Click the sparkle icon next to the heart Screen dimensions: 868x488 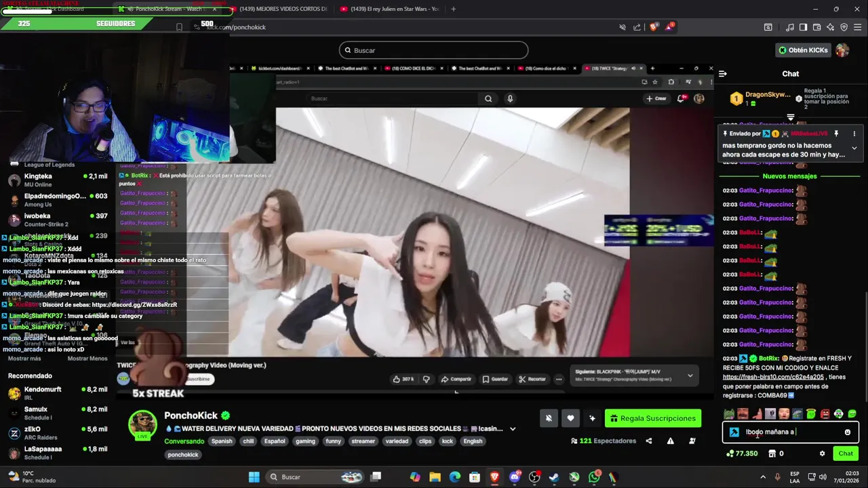pos(592,418)
